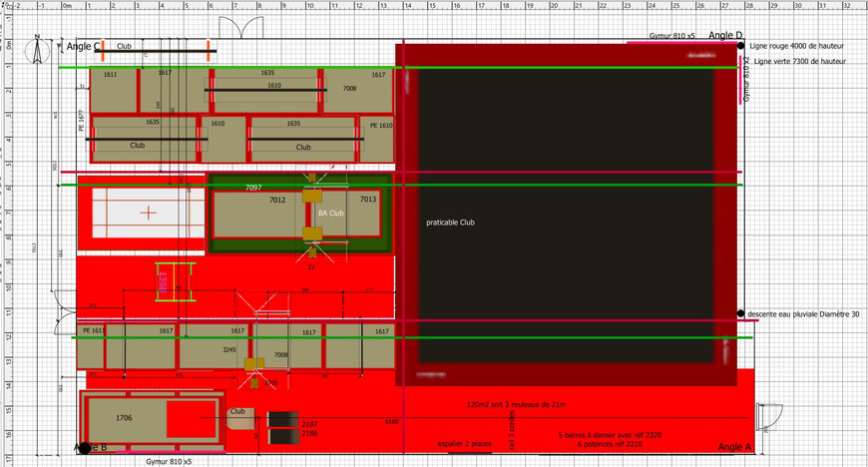The height and width of the screenshot is (467, 868).
Task: Select the white trampoline with orange cross
Action: [x=148, y=213]
